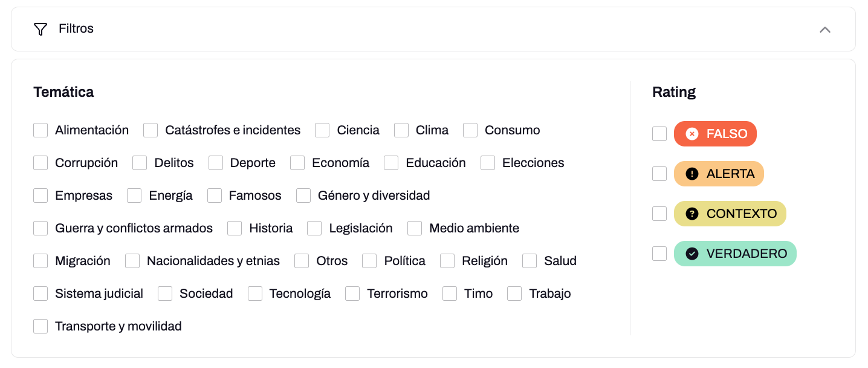Screen dimensions: 868x368
Task: Collapse the Filtros panel chevron
Action: click(x=824, y=29)
